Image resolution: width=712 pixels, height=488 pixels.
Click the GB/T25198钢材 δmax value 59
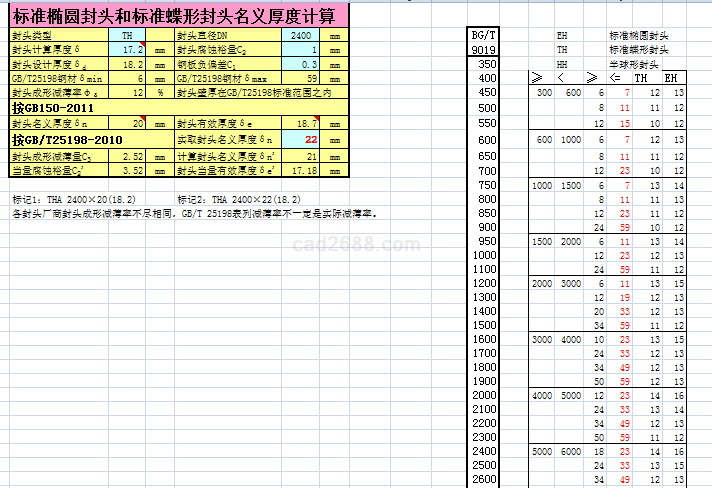point(299,77)
